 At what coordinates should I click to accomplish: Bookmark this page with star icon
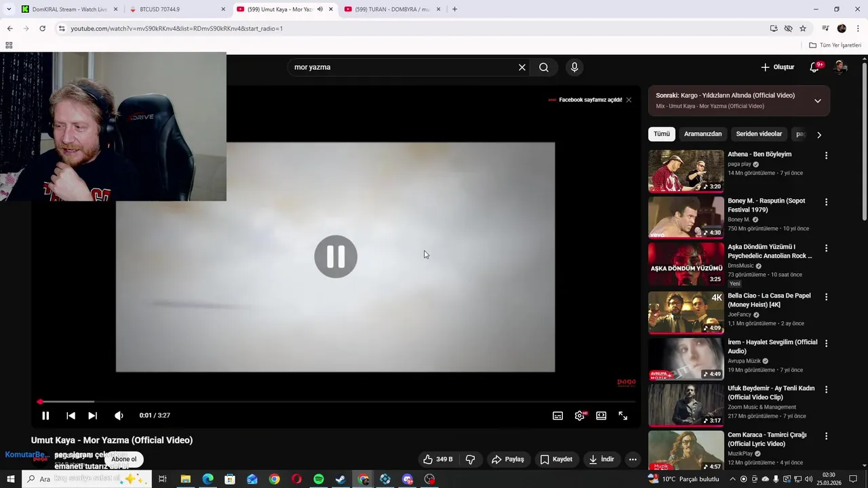coord(803,28)
